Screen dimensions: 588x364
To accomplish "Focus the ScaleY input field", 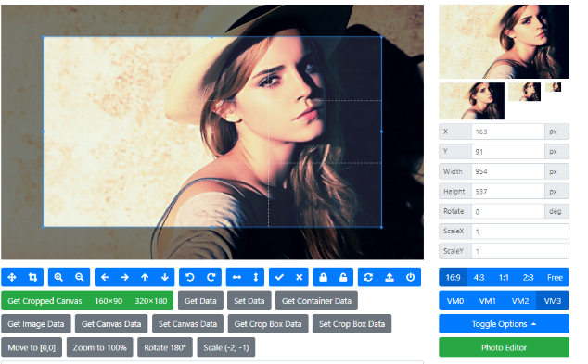I will 519,251.
